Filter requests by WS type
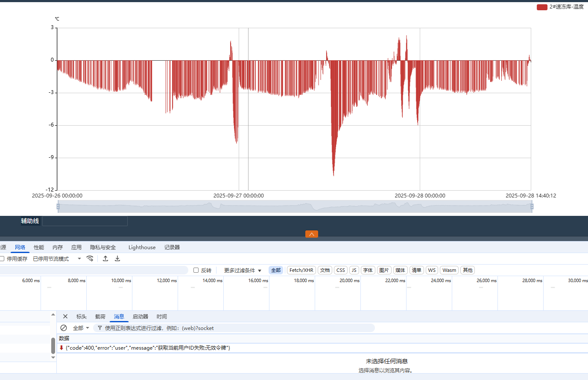The width and height of the screenshot is (588, 380). (432, 270)
